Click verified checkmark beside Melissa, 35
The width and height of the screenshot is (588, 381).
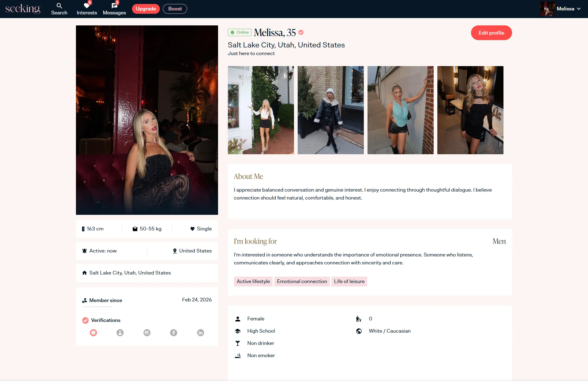tap(301, 32)
